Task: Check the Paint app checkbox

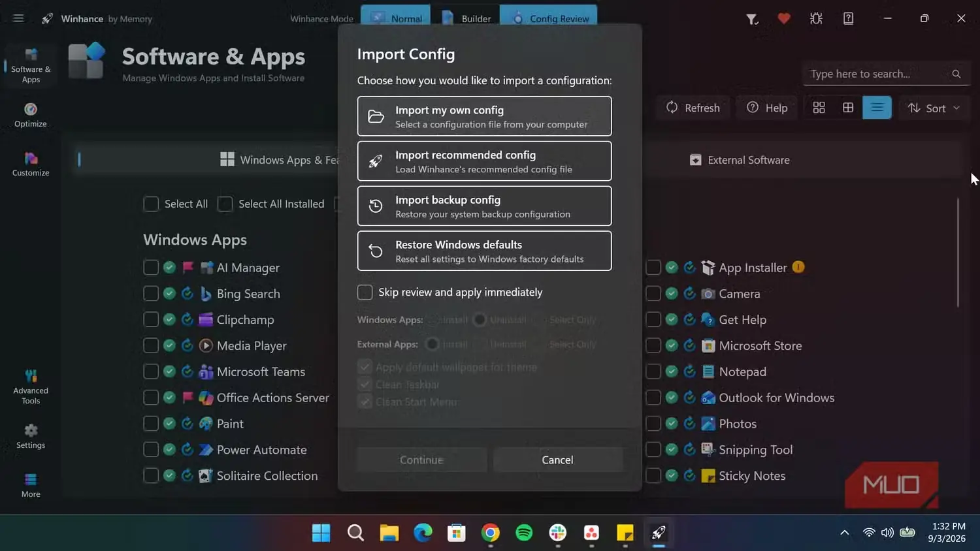Action: coord(151,424)
